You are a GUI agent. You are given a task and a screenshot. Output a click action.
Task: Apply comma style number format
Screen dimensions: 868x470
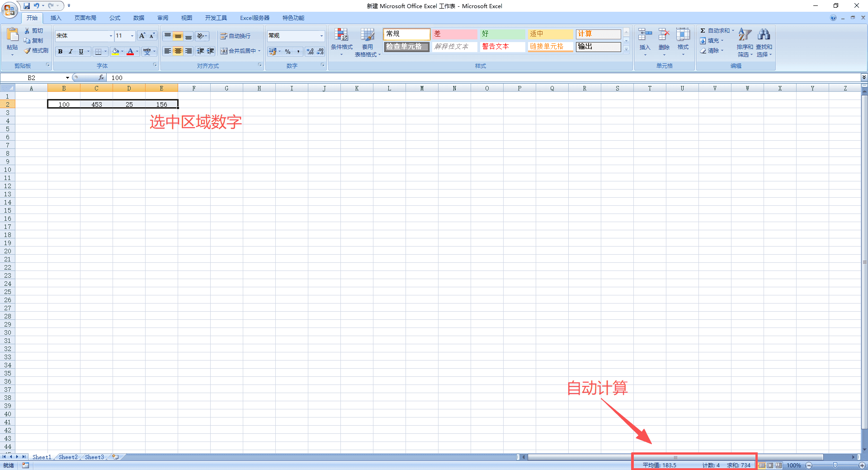point(298,52)
